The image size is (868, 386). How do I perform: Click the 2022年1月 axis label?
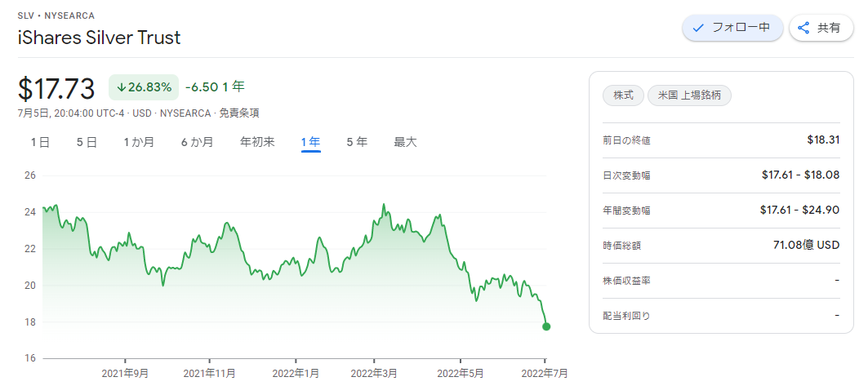click(x=296, y=373)
